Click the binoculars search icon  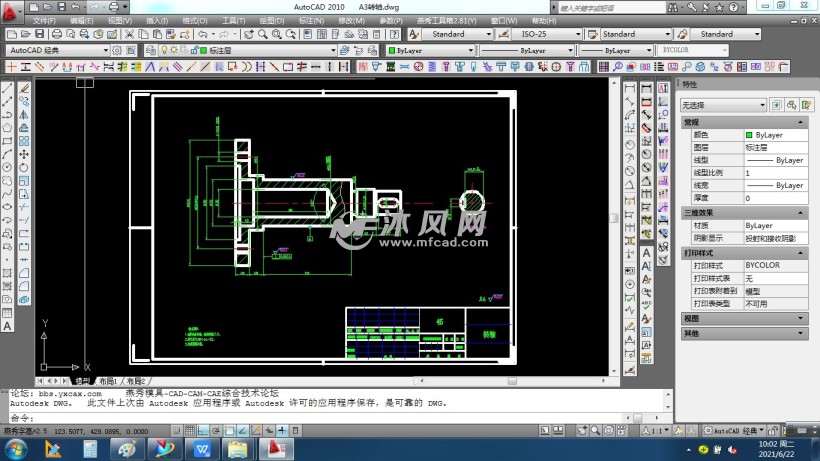(673, 7)
